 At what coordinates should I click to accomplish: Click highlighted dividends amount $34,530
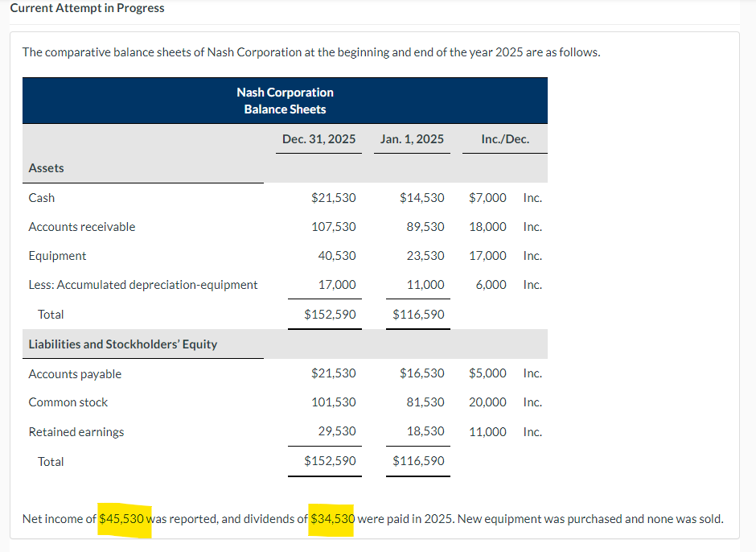333,519
